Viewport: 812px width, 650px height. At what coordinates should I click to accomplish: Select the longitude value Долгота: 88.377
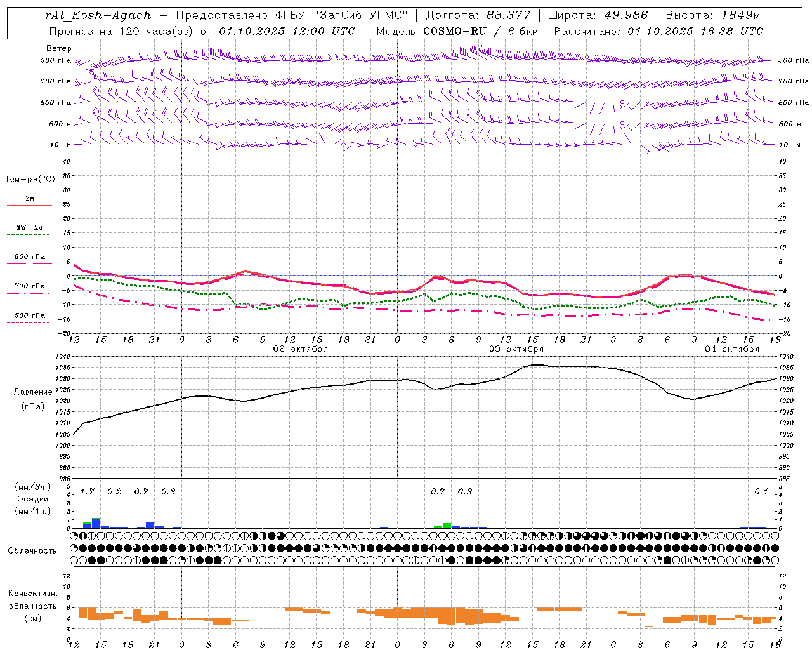(x=478, y=15)
